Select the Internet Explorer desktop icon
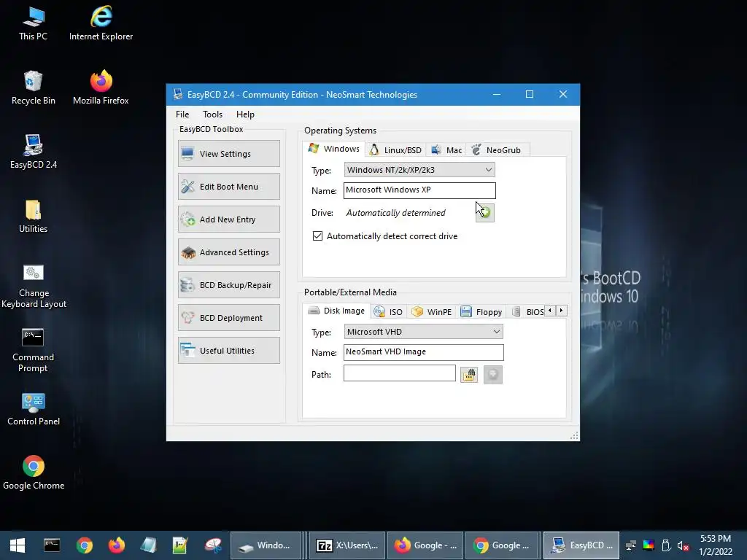 click(101, 24)
